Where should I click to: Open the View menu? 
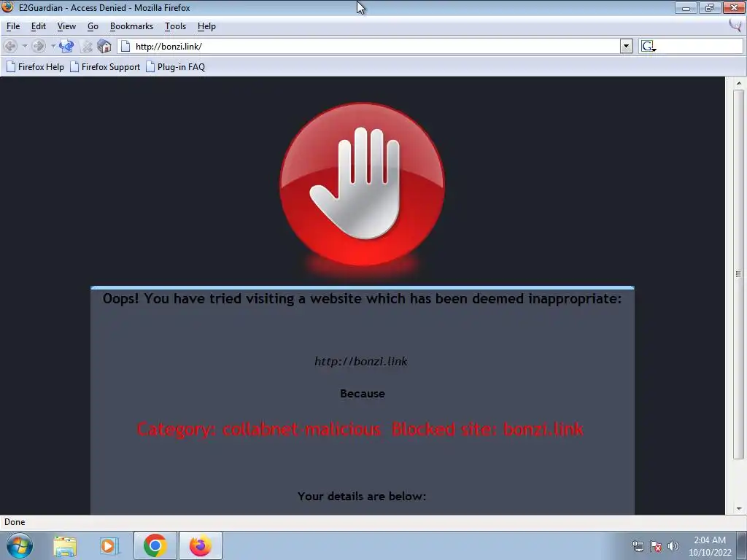66,26
